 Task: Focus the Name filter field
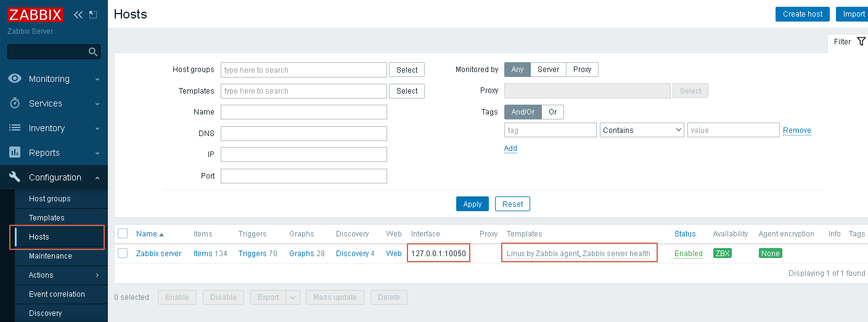(304, 112)
